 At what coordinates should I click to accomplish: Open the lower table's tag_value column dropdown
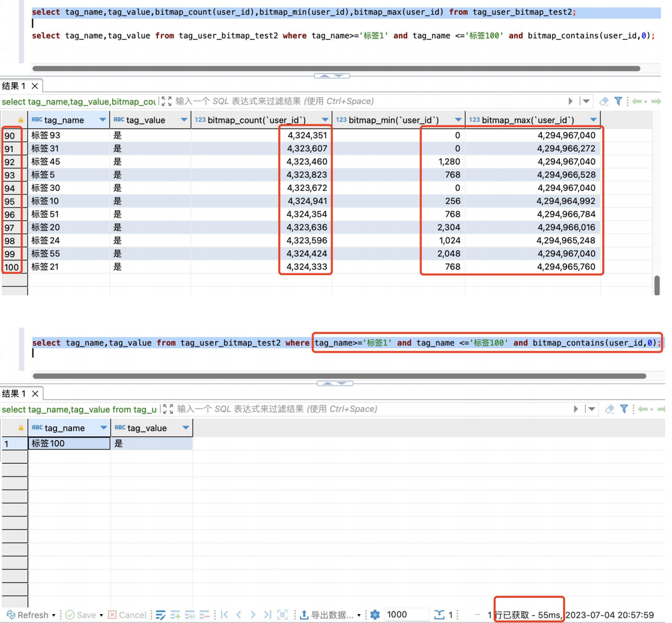point(186,428)
